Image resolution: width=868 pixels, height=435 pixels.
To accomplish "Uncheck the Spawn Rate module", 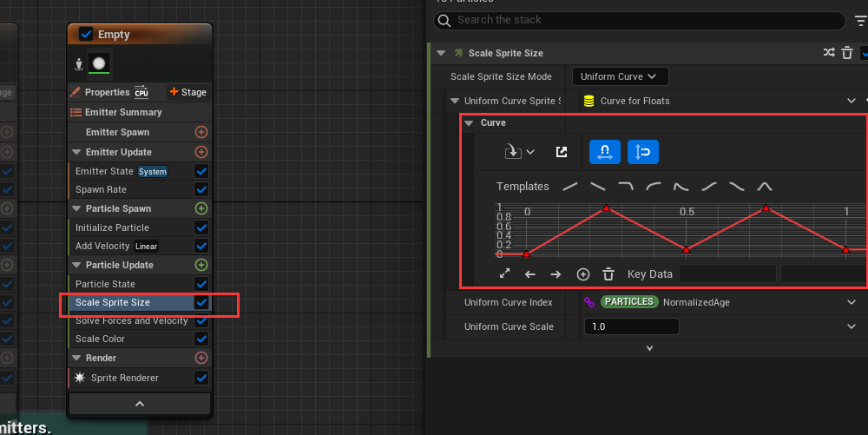I will [201, 189].
